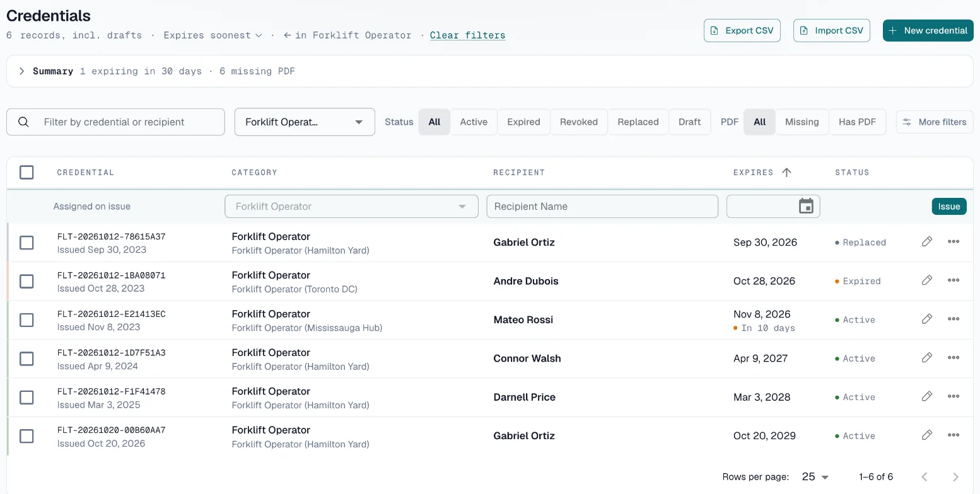Open More filters panel
Screen dimensions: 980x494
(x=935, y=122)
